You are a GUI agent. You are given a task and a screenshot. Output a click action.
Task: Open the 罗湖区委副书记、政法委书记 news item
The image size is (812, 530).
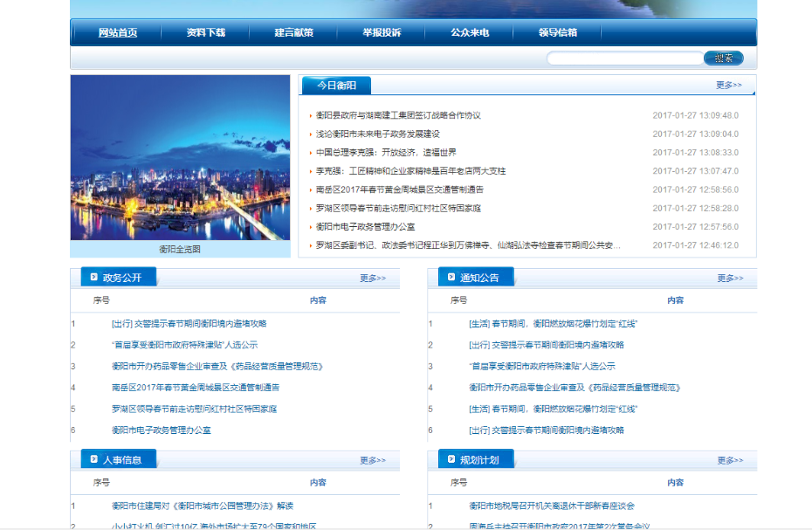(468, 245)
